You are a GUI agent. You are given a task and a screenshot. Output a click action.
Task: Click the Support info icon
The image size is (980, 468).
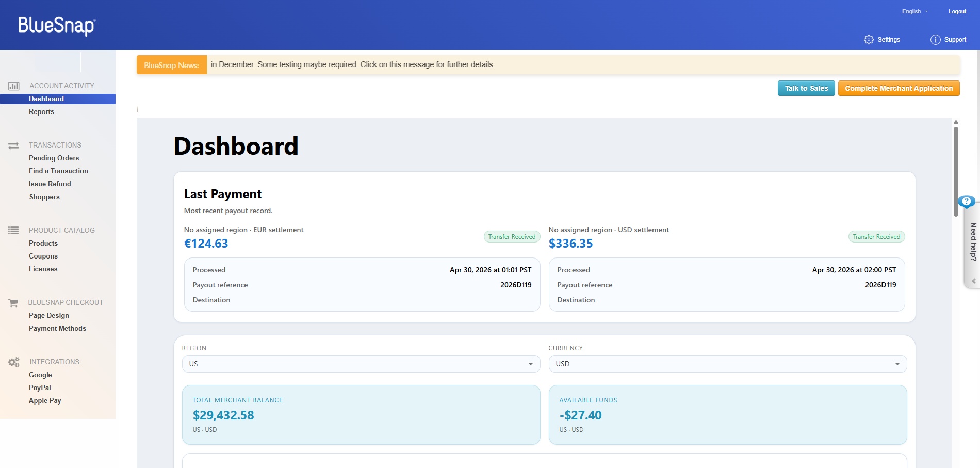point(935,40)
